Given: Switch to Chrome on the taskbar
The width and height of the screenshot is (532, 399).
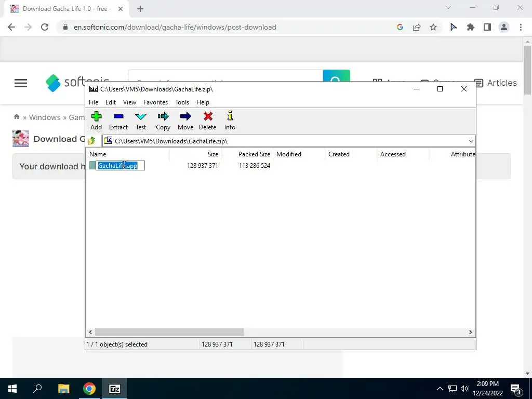Looking at the screenshot, I should click(x=89, y=389).
